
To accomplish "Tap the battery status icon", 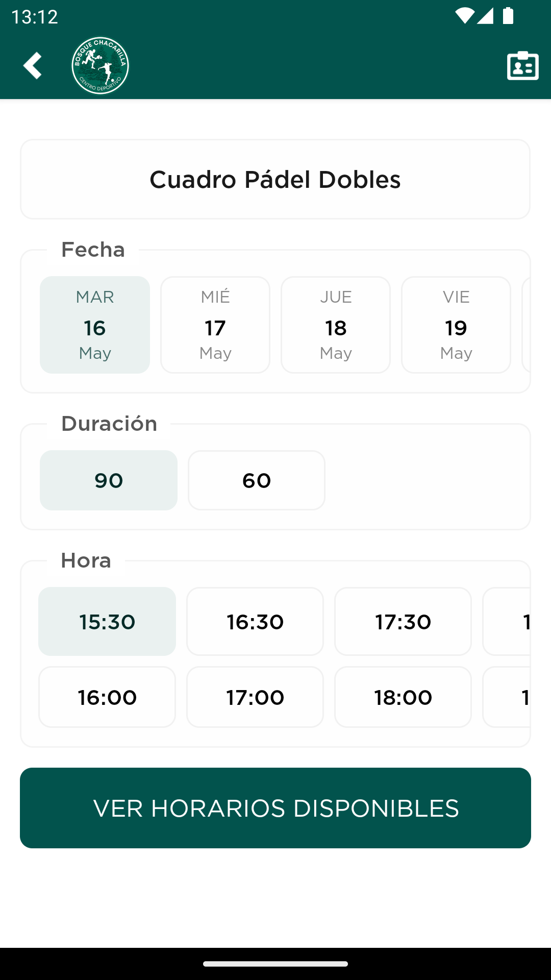I will 508,16.
